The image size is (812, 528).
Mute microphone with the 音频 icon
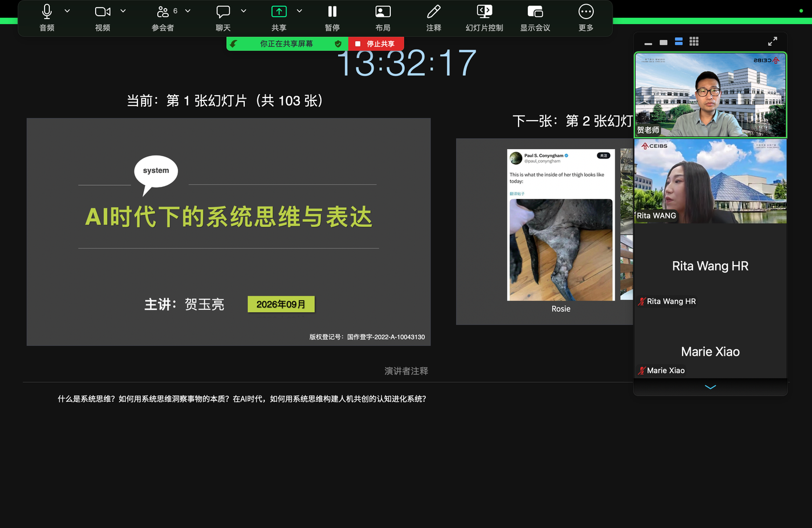pyautogui.click(x=47, y=12)
